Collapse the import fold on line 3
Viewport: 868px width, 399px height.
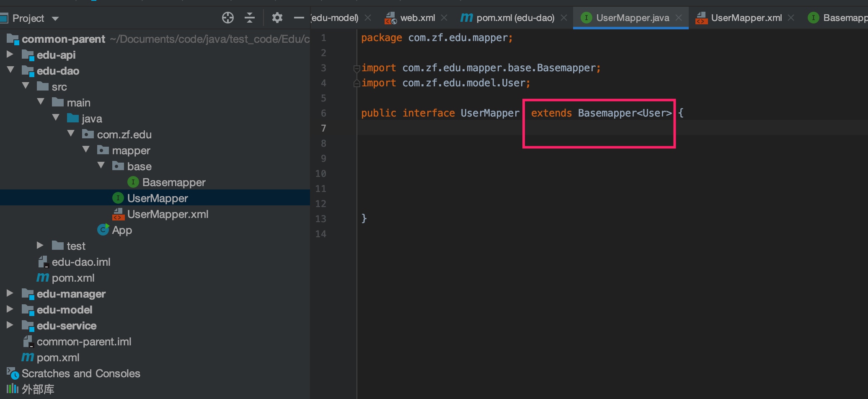(x=356, y=68)
